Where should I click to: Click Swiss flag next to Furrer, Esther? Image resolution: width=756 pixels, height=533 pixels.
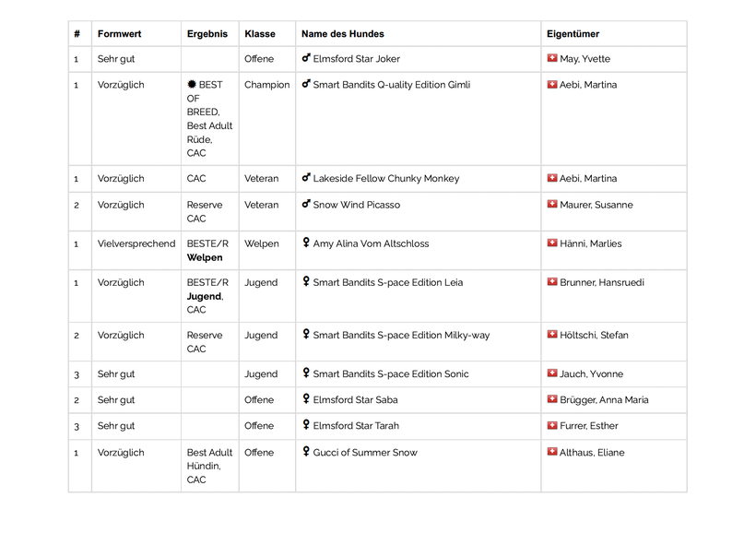(x=552, y=426)
